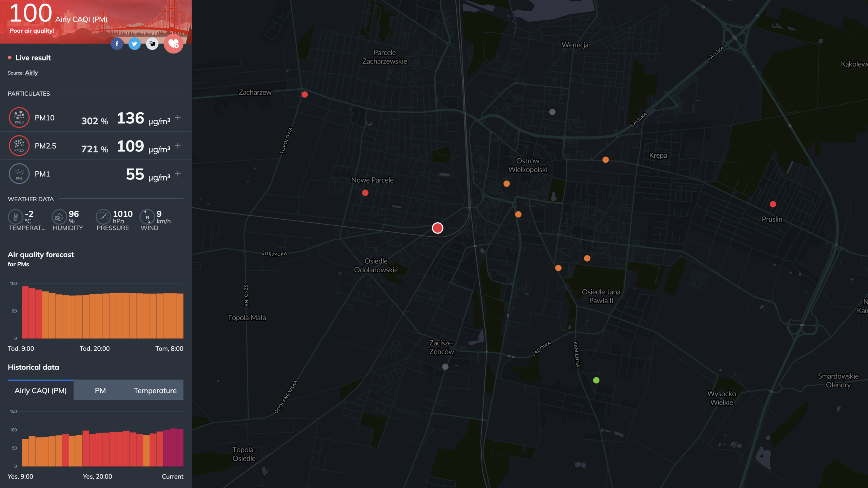868x488 pixels.
Task: Open the Airly source link
Action: [x=31, y=73]
